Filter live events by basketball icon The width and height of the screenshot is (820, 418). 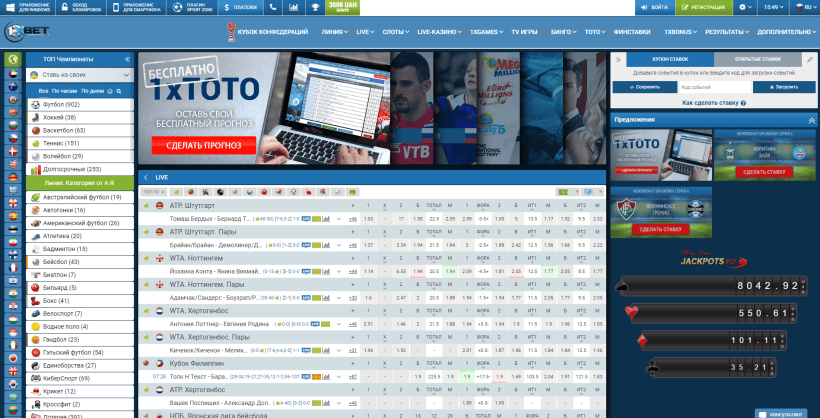point(191,192)
